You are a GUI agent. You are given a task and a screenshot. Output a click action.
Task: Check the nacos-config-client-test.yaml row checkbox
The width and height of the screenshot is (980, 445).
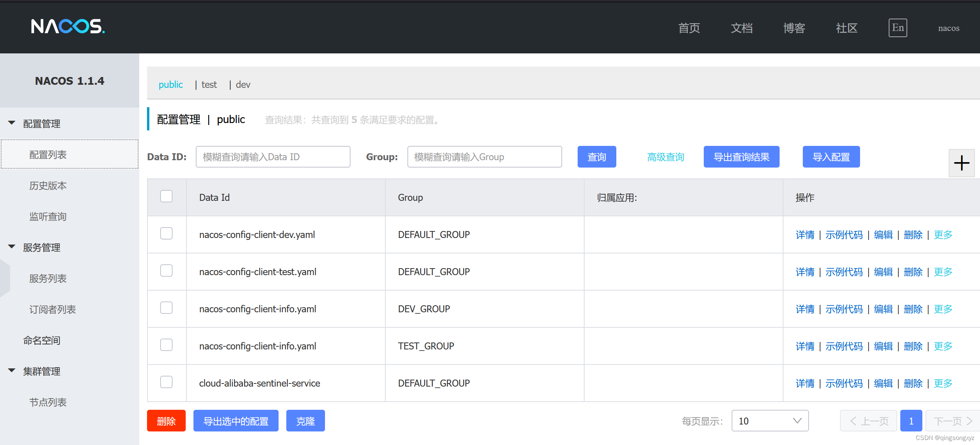pos(166,271)
